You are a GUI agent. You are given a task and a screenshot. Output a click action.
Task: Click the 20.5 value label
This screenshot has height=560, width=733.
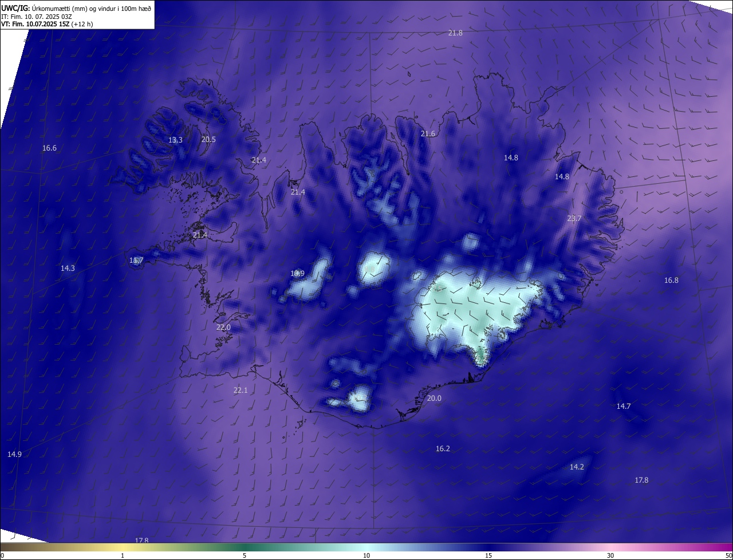208,140
